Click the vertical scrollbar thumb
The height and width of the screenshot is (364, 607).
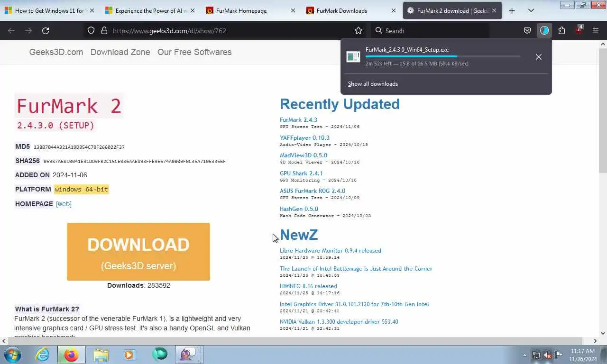coord(603,110)
